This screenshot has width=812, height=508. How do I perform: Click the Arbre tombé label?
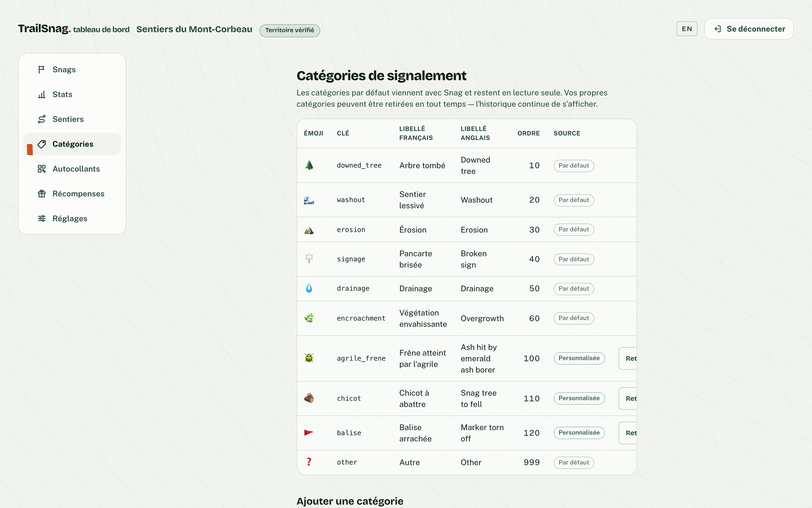coord(422,166)
